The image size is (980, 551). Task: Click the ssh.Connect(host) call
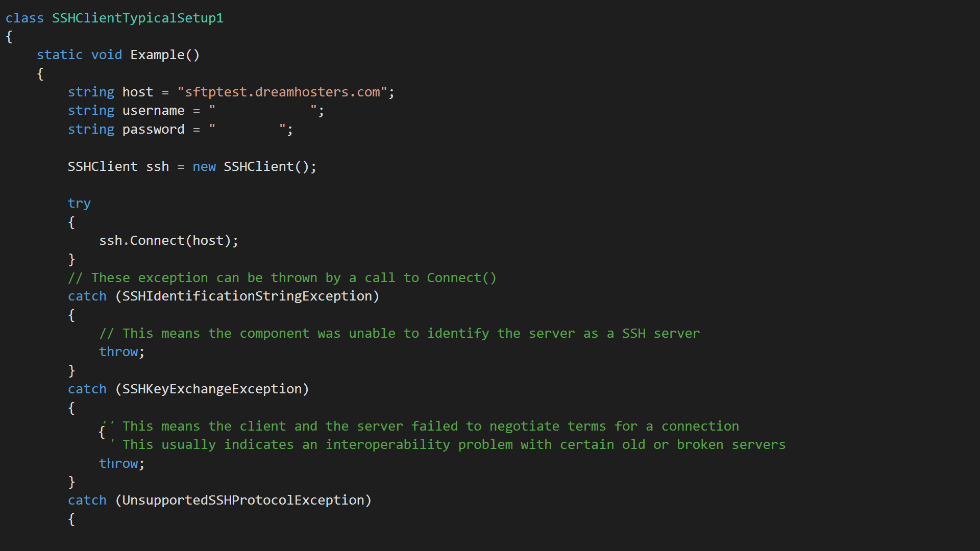pyautogui.click(x=168, y=241)
